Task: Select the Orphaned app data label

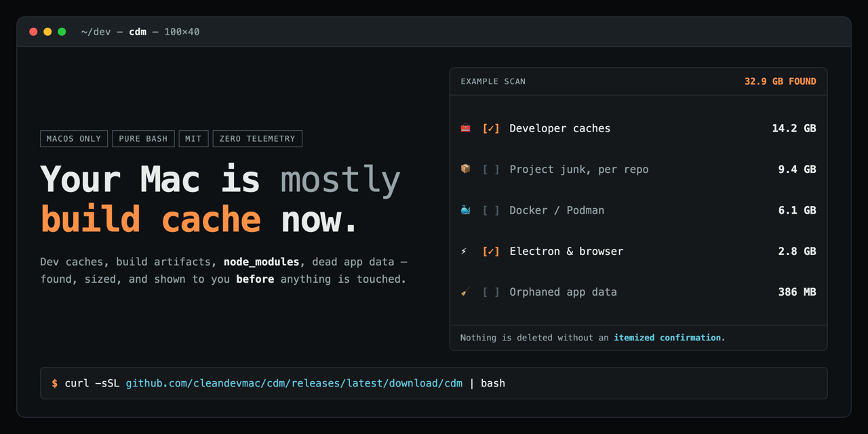Action: [564, 292]
